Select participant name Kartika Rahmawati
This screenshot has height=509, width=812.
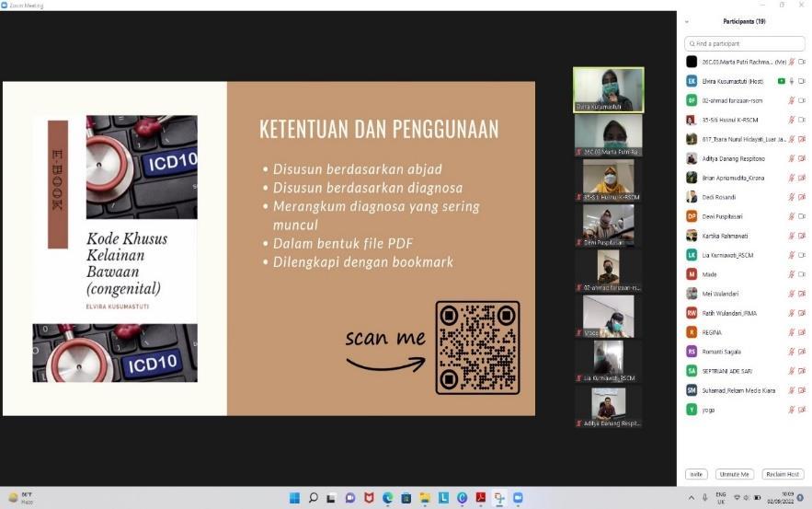[x=725, y=236]
